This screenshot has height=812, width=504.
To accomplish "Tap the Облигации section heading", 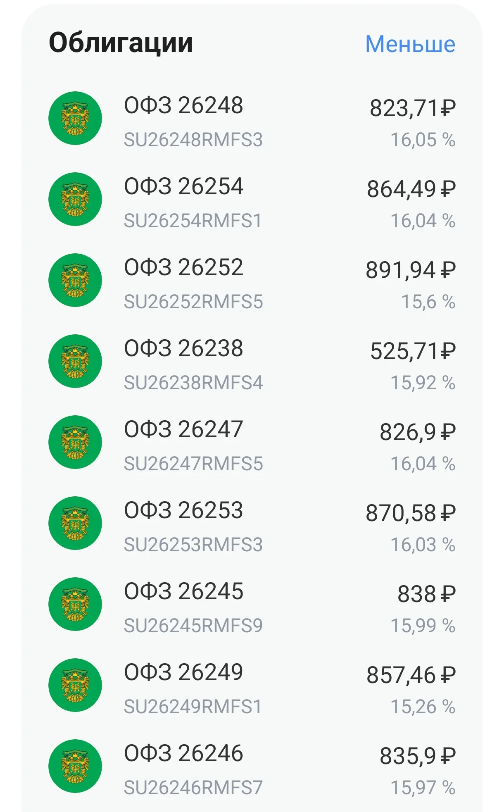I will click(x=121, y=43).
